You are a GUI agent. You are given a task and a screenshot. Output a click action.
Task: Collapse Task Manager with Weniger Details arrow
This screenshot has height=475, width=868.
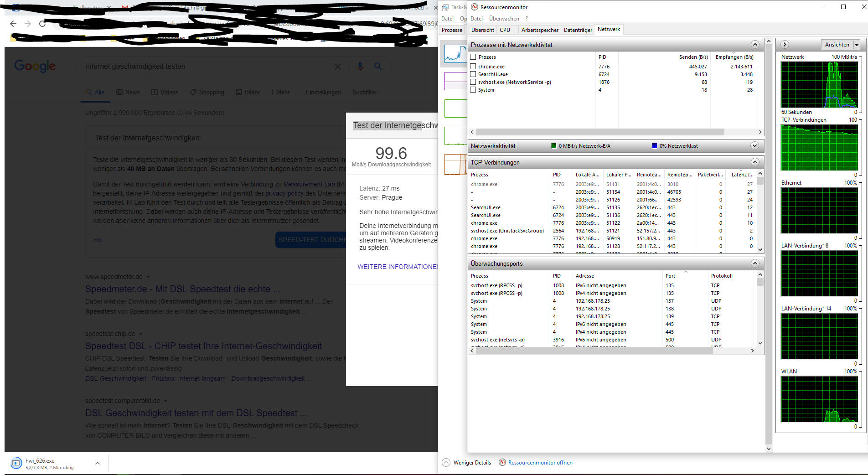(446, 462)
